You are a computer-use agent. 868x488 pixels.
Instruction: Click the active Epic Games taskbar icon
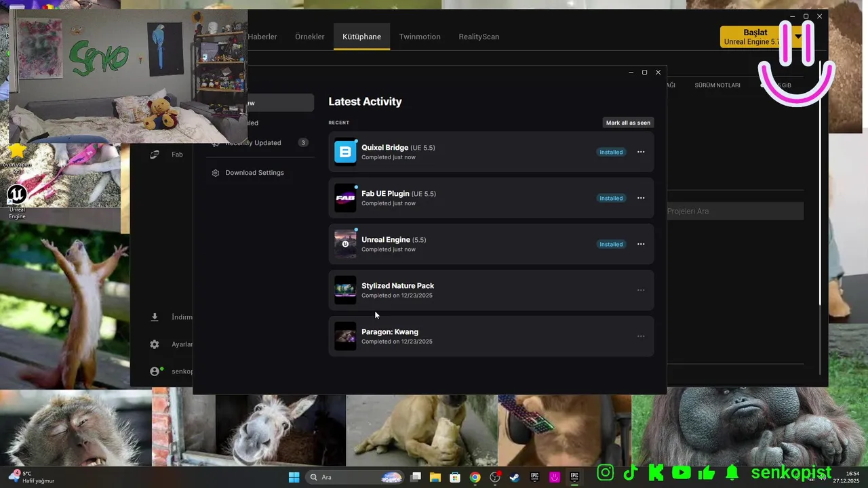[x=574, y=477]
